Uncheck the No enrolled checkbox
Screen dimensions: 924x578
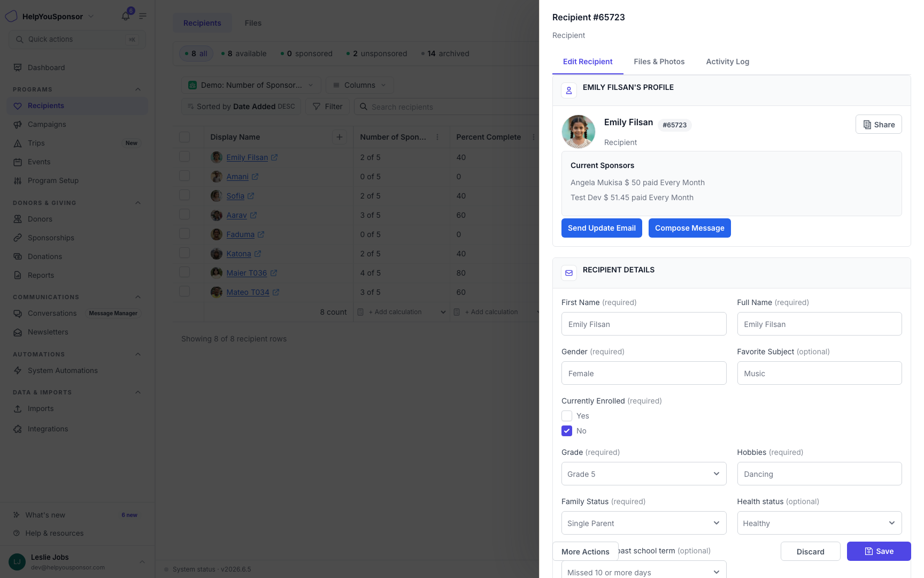tap(567, 431)
